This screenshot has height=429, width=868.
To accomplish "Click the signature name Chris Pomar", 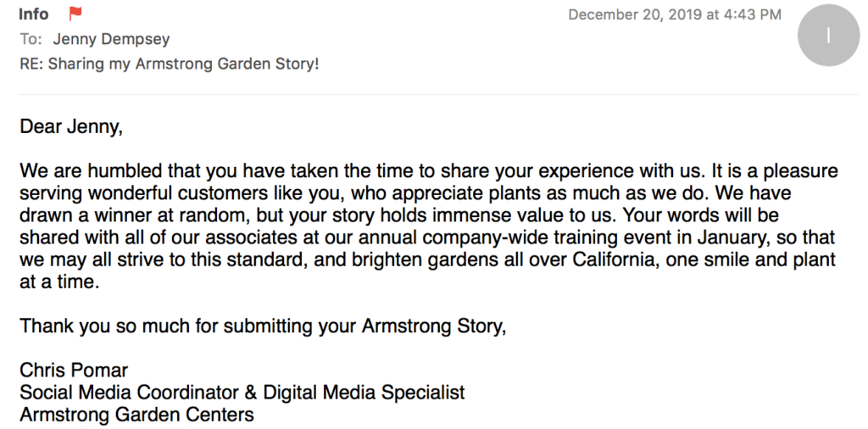I will pyautogui.click(x=74, y=370).
